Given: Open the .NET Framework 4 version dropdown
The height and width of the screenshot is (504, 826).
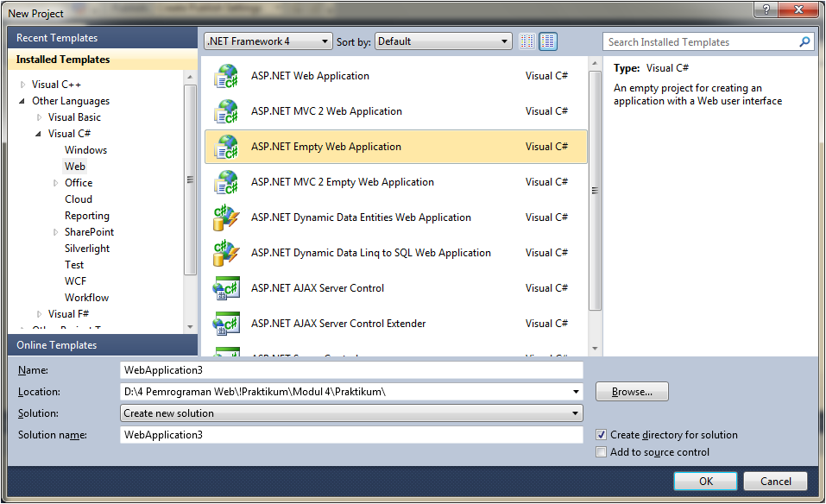Looking at the screenshot, I should (x=268, y=41).
